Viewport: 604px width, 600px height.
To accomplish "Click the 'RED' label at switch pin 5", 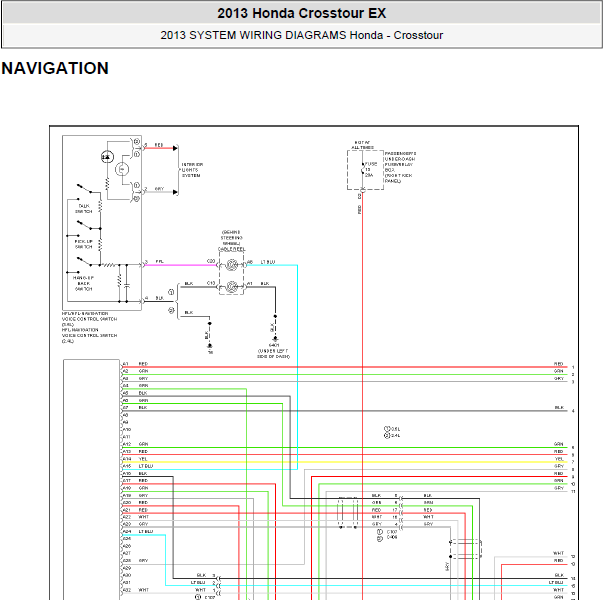I will [159, 145].
